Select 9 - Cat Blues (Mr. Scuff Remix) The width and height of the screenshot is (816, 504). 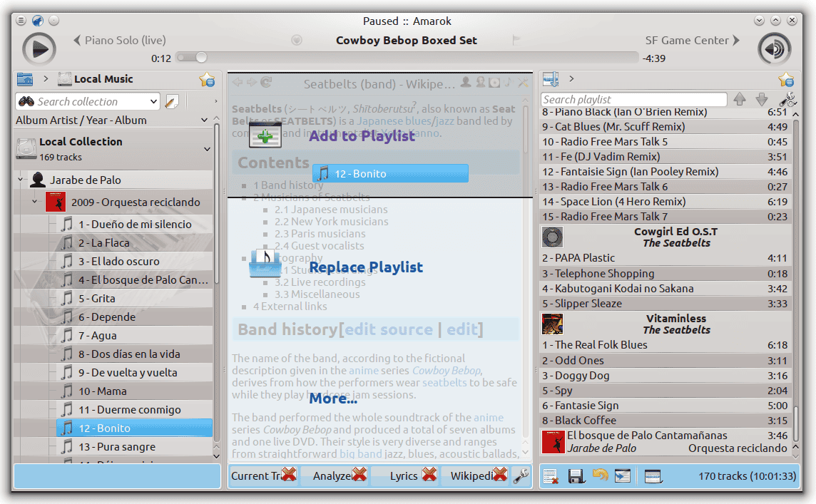665,127
